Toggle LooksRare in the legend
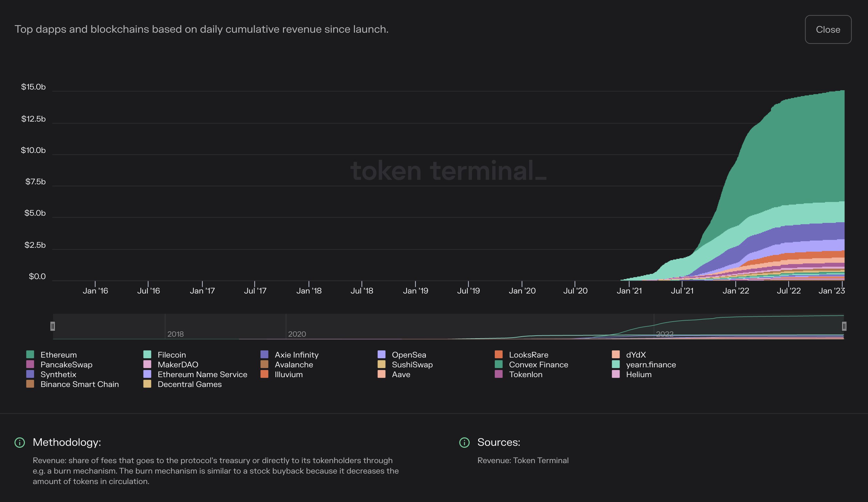This screenshot has height=502, width=868. tap(528, 355)
